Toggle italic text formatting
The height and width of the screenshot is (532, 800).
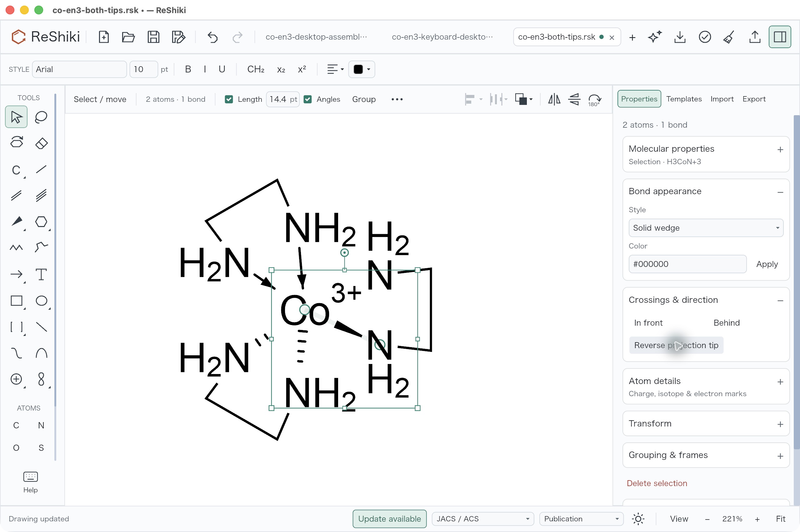[x=205, y=69]
